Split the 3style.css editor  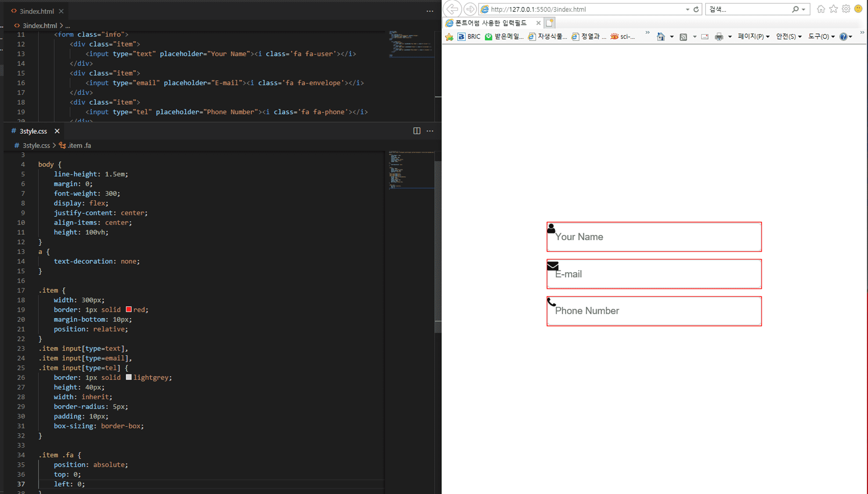(x=416, y=131)
